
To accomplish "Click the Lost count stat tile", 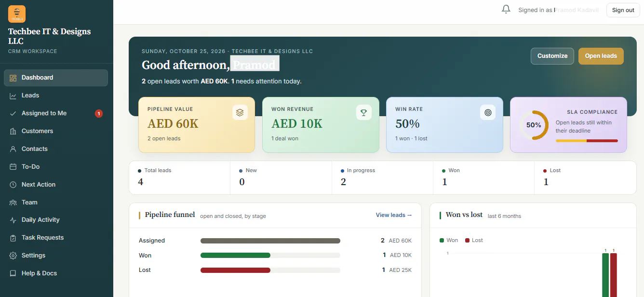I will [x=585, y=177].
